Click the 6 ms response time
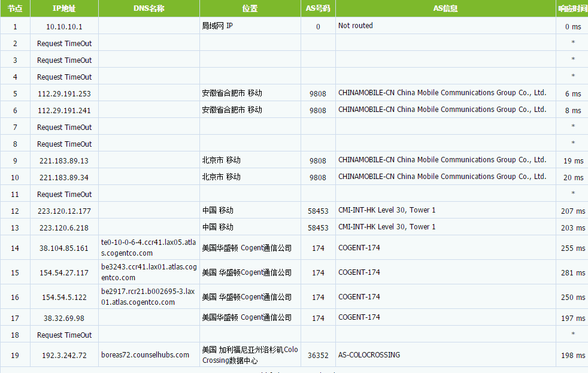This screenshot has width=588, height=373. 573,94
